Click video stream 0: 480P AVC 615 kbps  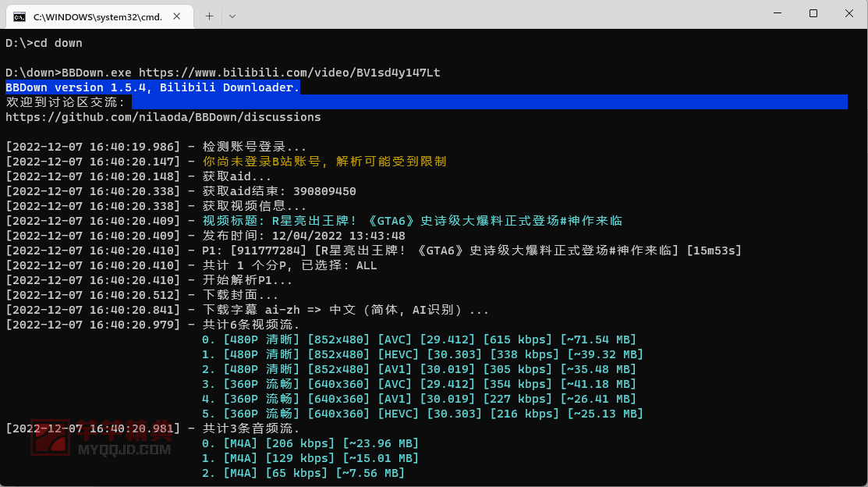point(419,339)
